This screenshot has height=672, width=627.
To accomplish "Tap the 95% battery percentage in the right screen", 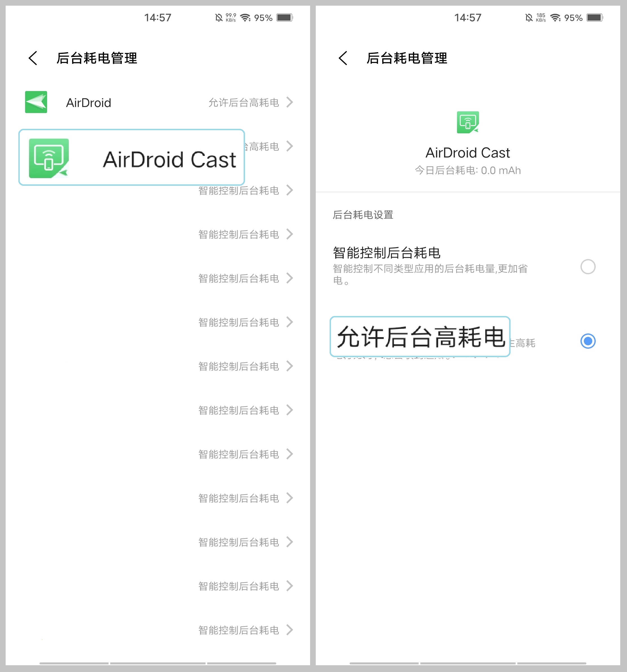I will [573, 18].
